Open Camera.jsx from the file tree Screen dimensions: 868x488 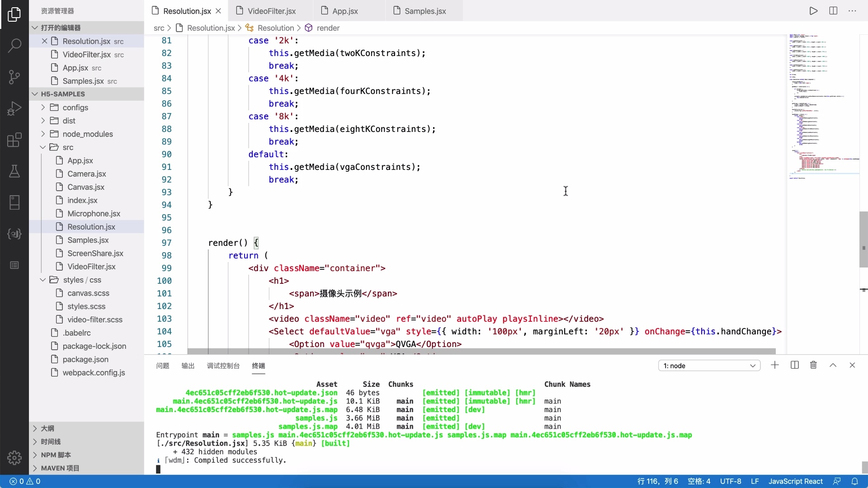(86, 174)
